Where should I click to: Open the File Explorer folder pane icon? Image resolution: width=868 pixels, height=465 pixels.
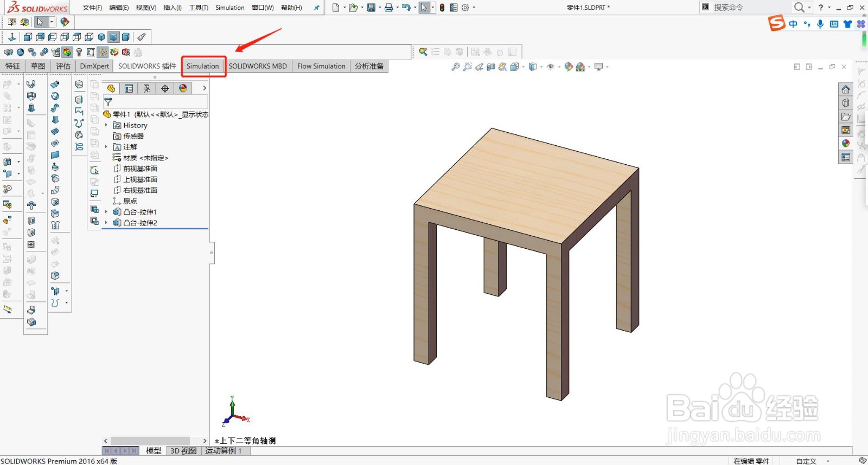pos(846,117)
